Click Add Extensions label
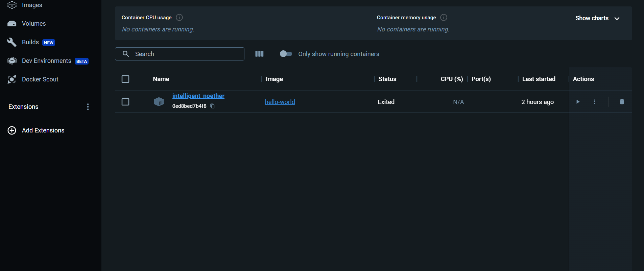This screenshot has width=644, height=271. click(x=43, y=130)
